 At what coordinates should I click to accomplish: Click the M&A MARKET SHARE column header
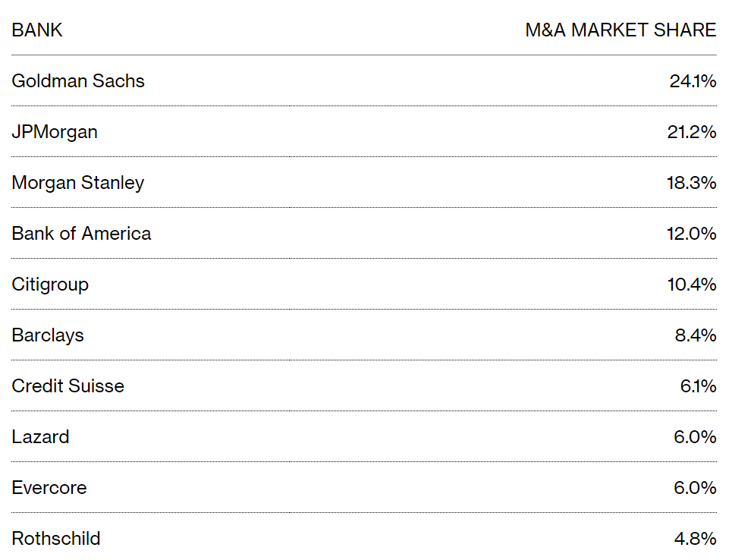[621, 30]
